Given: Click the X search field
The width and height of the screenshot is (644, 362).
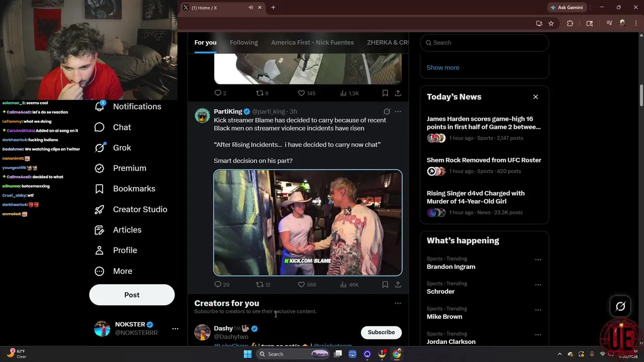Looking at the screenshot, I should click(x=485, y=43).
